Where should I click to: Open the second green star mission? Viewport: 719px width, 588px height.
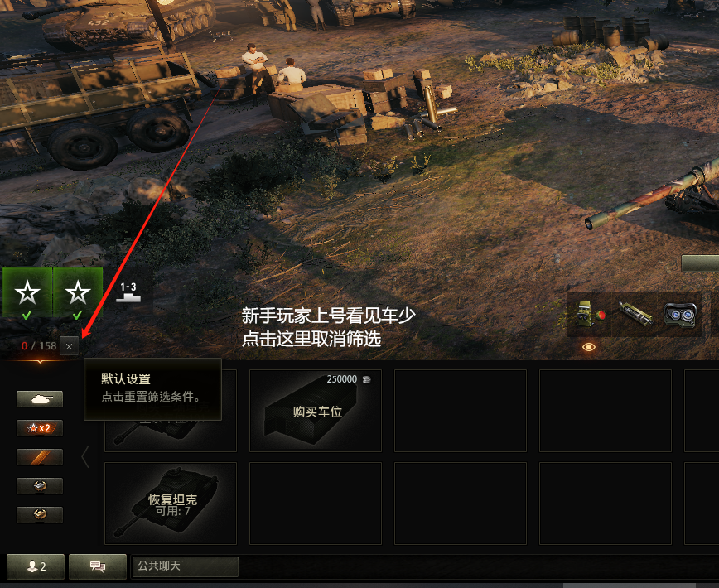pos(78,293)
